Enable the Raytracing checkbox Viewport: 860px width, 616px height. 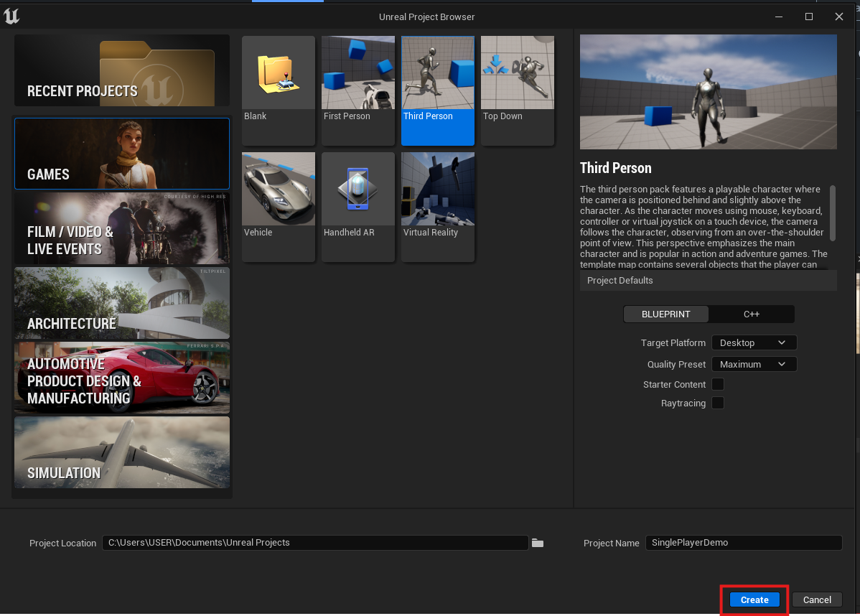(718, 403)
